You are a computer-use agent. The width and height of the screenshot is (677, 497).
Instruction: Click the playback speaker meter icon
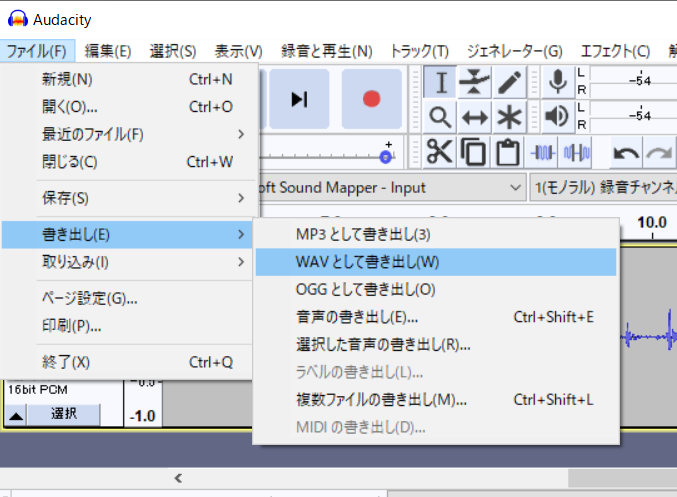pos(557,117)
